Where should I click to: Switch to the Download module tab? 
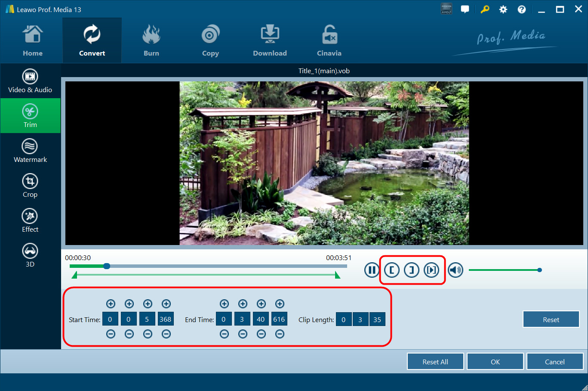pyautogui.click(x=270, y=41)
